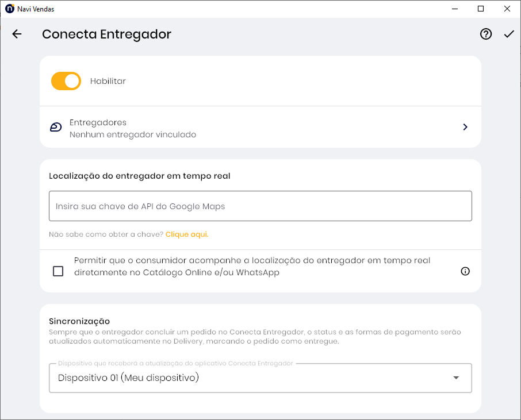Open the device dropdown arrow
The height and width of the screenshot is (420, 521).
tap(456, 377)
